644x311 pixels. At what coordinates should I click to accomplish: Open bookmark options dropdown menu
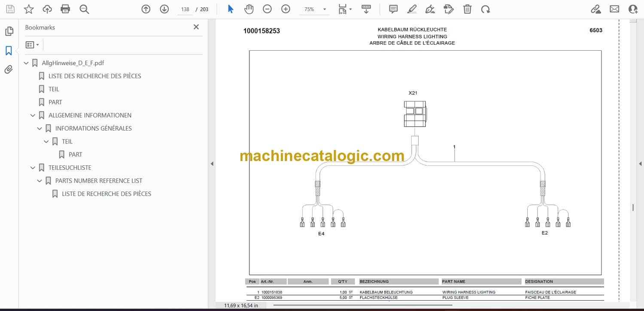coord(32,45)
